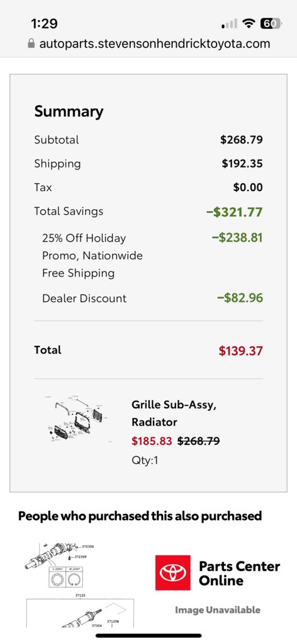Open the Grille Sub-Assy, Radiator product link

click(174, 413)
